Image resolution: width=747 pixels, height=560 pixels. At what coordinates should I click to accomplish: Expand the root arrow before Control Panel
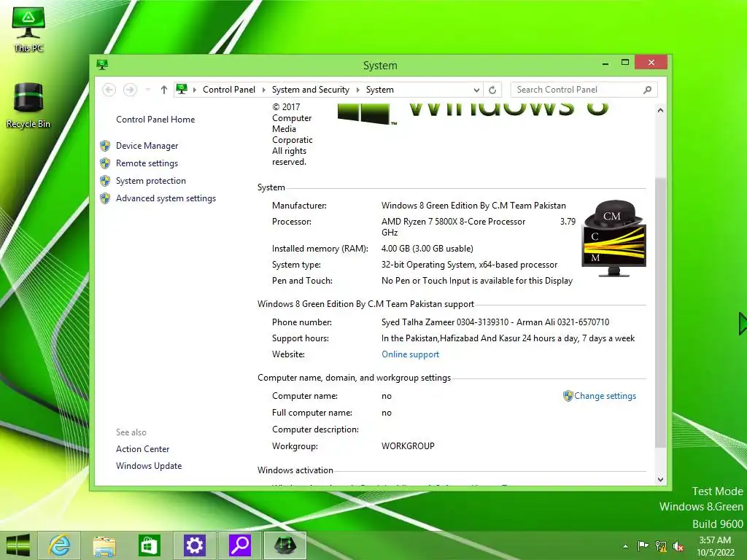194,90
